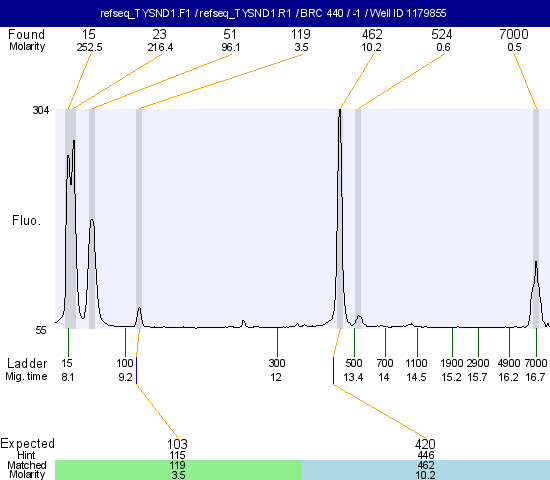Viewport: 550px width, 480px height.
Task: Click found peak label 524
Action: click(442, 34)
